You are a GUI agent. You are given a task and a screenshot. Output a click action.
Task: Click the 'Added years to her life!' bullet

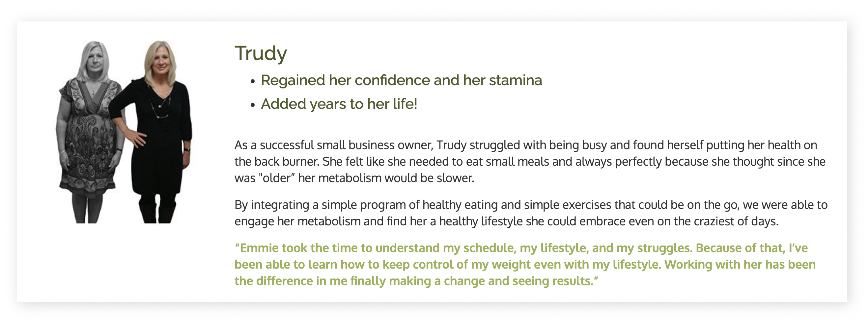coord(339,104)
